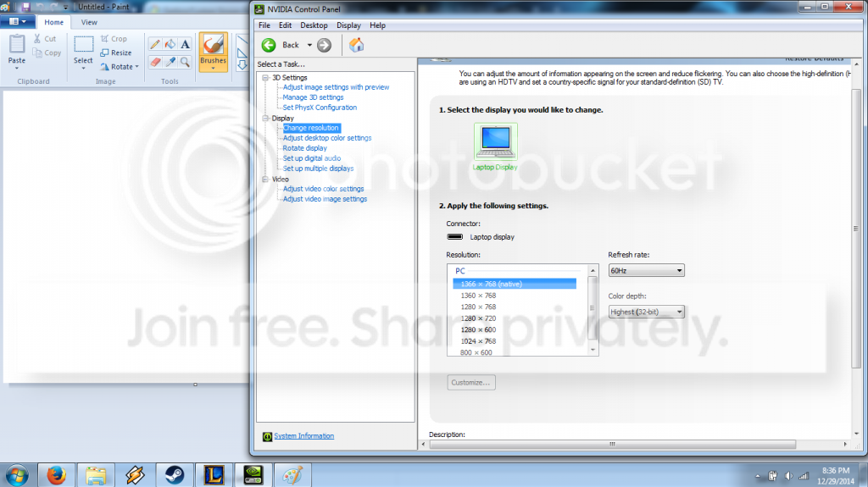
Task: Open the Color depth dropdown
Action: click(646, 312)
